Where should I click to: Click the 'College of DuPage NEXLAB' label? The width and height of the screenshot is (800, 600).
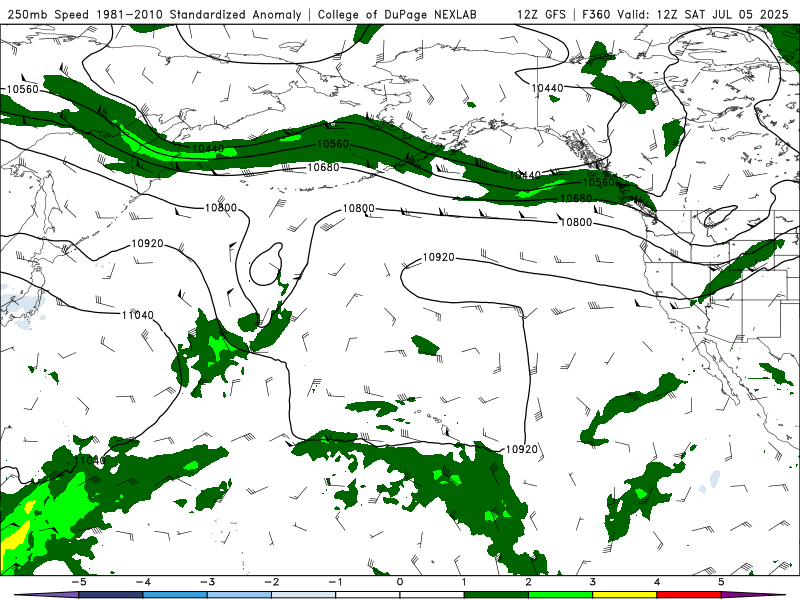(397, 14)
